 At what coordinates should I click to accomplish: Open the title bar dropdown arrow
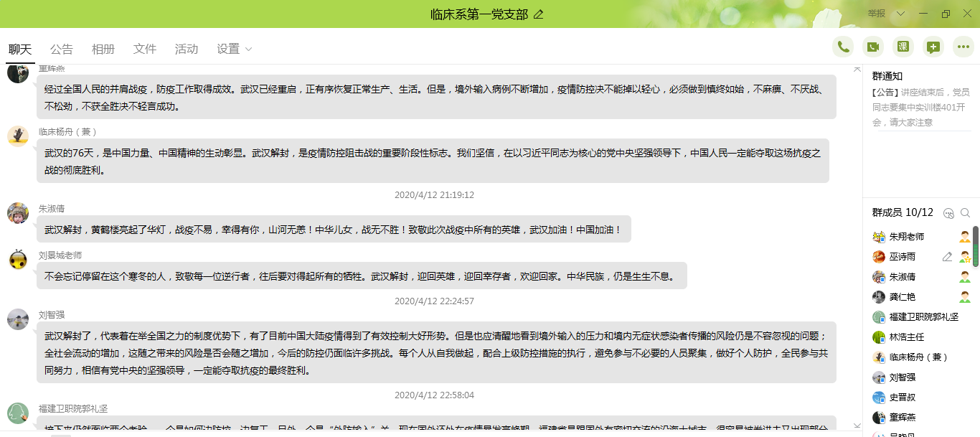900,14
